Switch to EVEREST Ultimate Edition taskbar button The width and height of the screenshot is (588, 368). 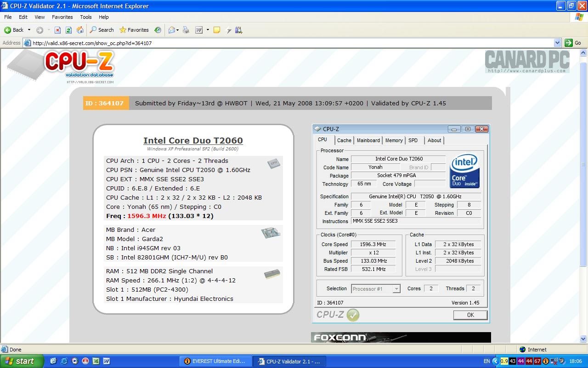215,361
